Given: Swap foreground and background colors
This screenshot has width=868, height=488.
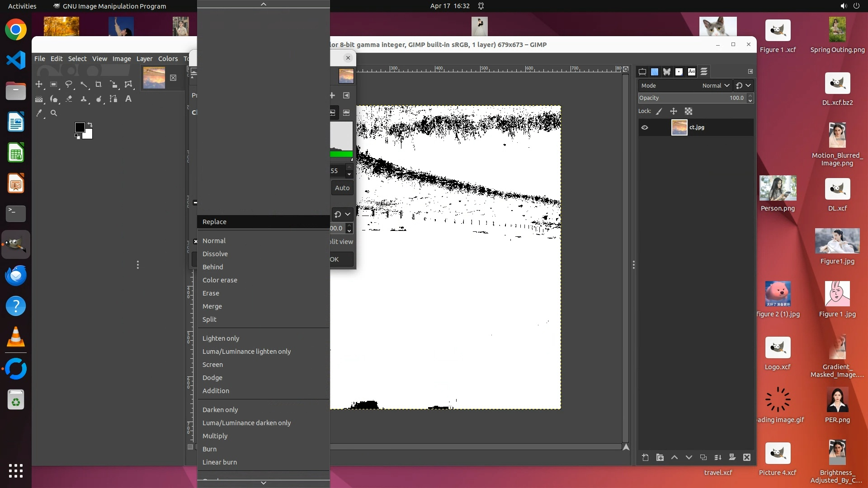Looking at the screenshot, I should coord(90,125).
